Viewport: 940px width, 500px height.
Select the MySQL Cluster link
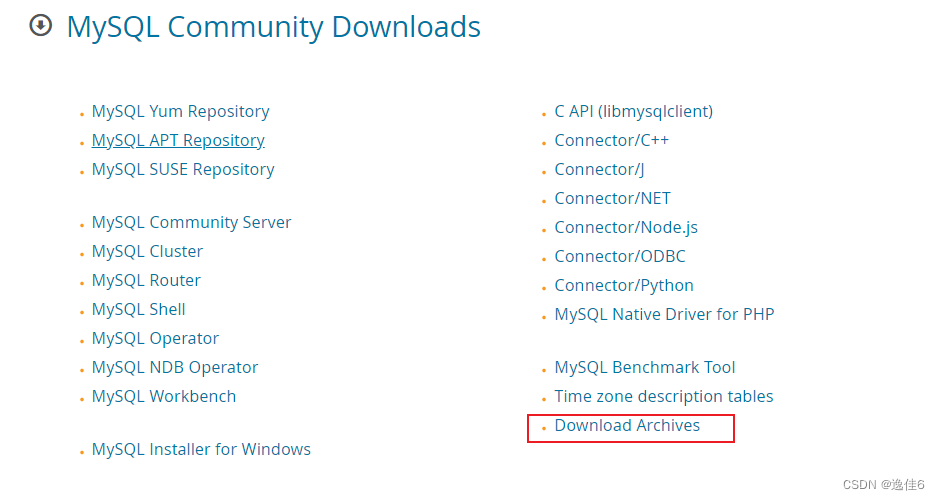[x=147, y=251]
